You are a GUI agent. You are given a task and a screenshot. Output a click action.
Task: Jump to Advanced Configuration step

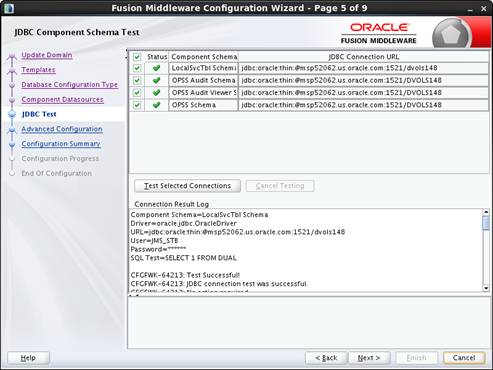(x=62, y=129)
